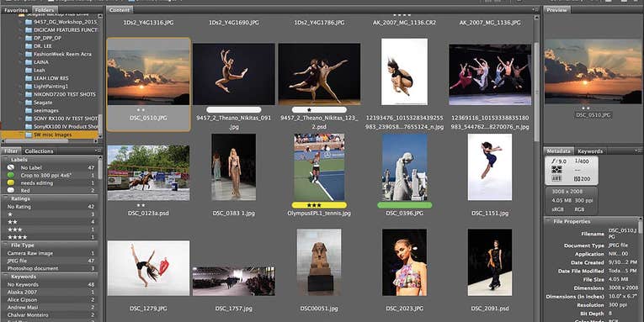Select the DSC_1279.JPG dancer thumbnail

coord(148,268)
